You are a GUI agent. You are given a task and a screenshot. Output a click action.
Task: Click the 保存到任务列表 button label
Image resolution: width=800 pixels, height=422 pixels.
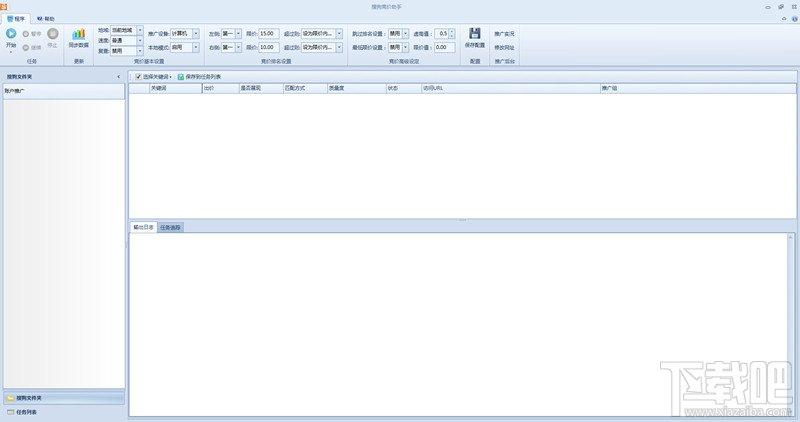coord(203,77)
